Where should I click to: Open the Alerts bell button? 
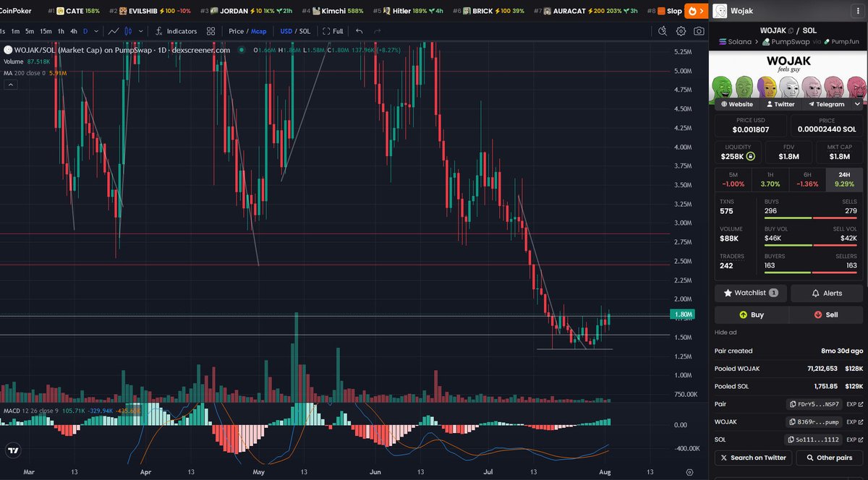[827, 293]
